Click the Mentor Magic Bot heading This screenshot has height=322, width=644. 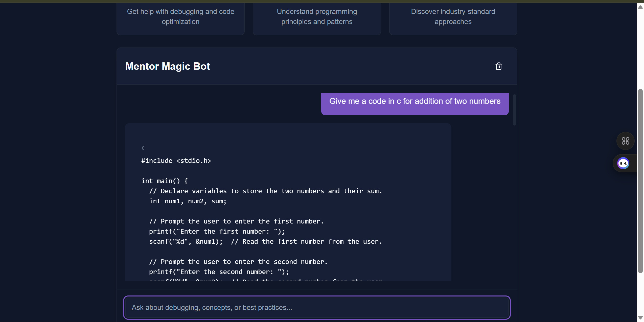(168, 66)
